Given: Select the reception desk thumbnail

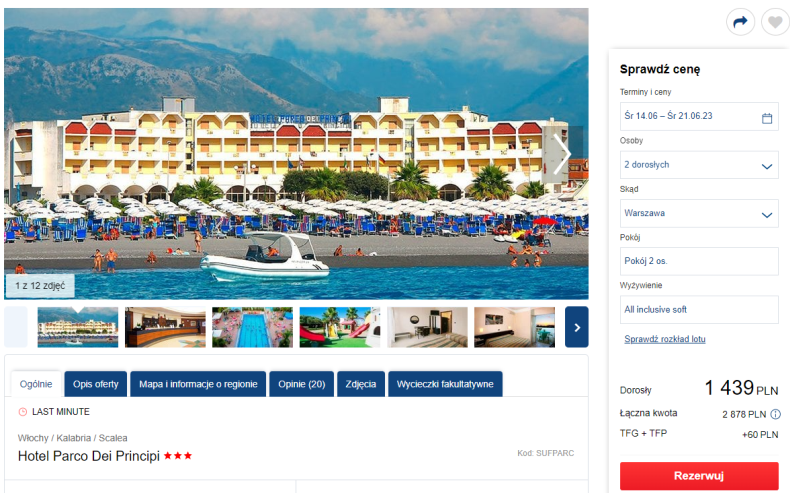Looking at the screenshot, I should pyautogui.click(x=165, y=327).
